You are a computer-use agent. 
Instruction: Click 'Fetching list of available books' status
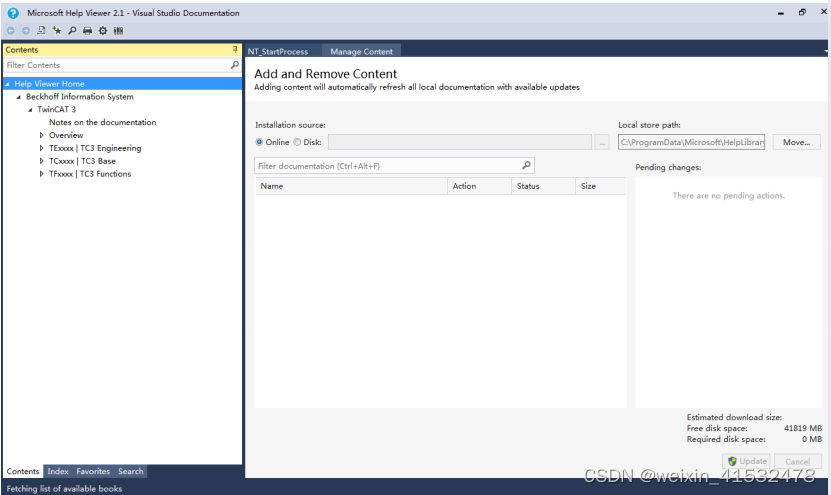[x=64, y=489]
